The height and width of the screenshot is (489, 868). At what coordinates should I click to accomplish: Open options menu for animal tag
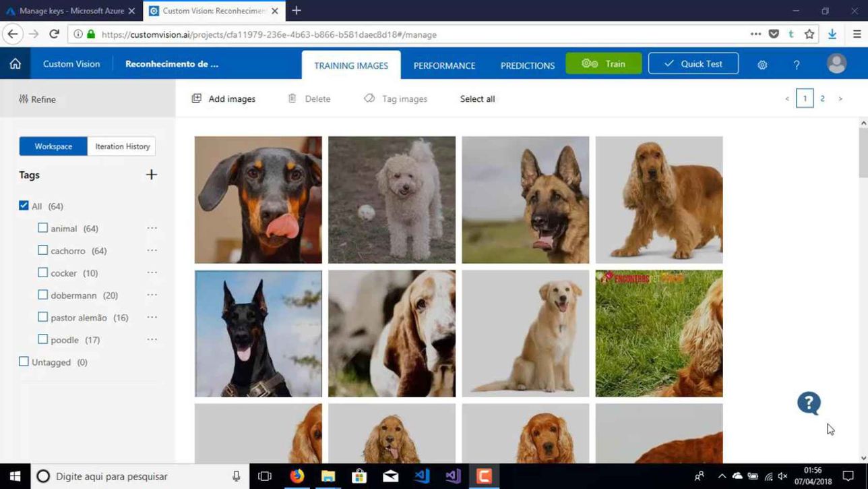(152, 228)
